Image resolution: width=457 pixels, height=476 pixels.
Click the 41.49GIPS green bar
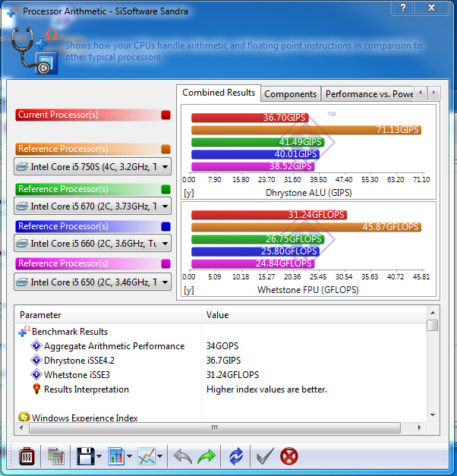[x=258, y=142]
